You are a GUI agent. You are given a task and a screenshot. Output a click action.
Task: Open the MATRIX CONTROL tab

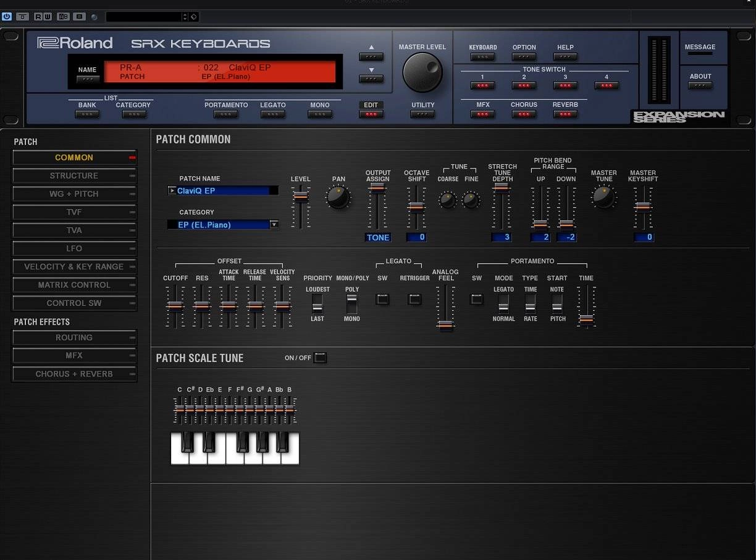click(74, 285)
